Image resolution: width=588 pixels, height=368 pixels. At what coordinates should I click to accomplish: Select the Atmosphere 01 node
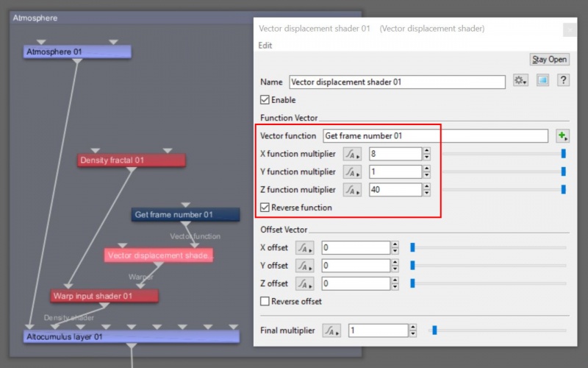pos(77,52)
